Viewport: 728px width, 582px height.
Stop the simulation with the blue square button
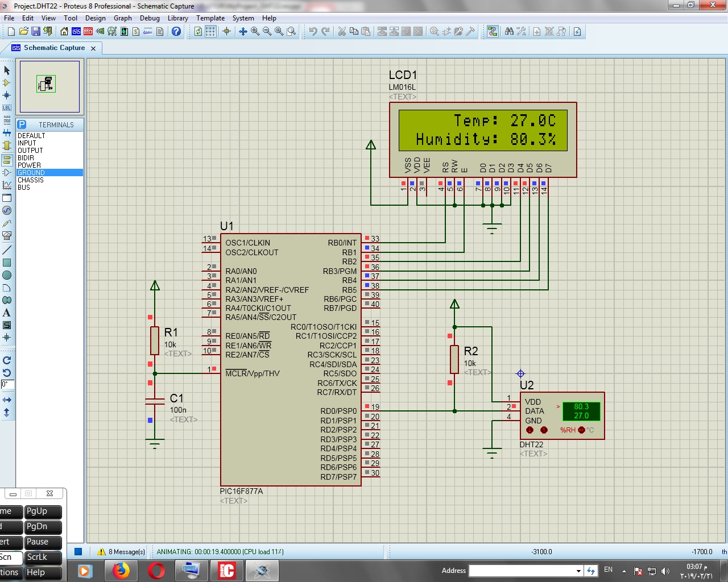78,551
